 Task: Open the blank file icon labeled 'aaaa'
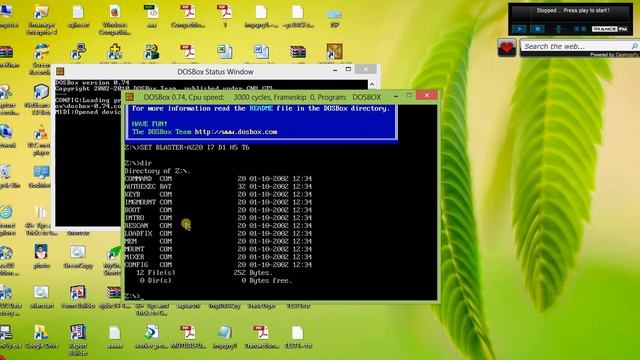coord(115,337)
